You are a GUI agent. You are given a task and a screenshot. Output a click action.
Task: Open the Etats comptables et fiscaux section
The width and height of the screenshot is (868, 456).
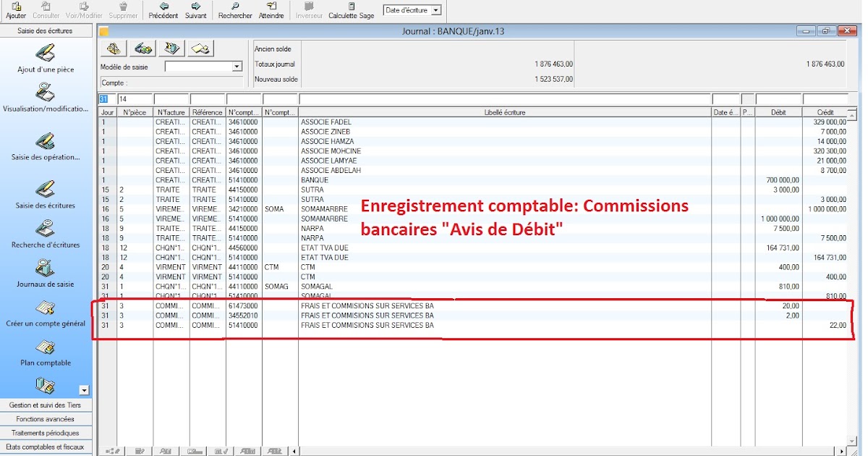click(x=46, y=447)
